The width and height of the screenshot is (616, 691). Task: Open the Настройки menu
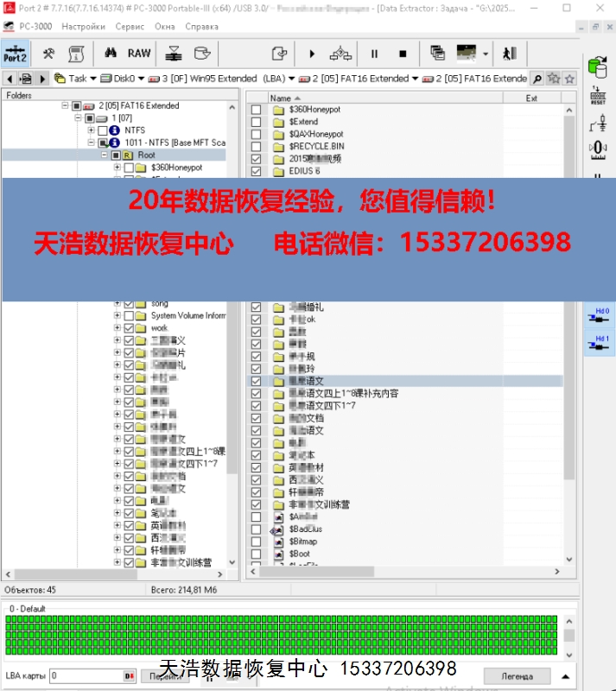tap(83, 27)
